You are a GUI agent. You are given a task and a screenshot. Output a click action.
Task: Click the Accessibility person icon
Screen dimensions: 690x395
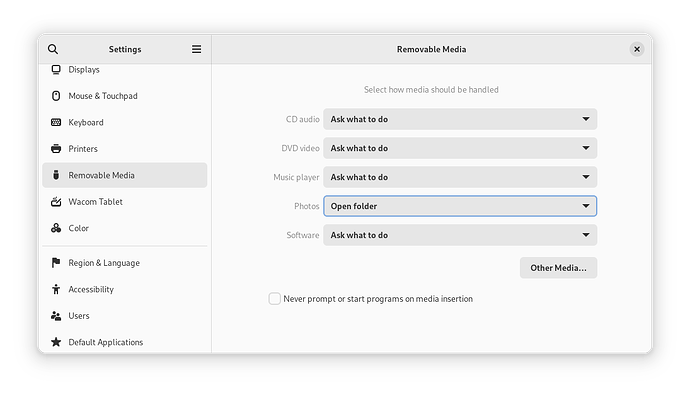[56, 289]
